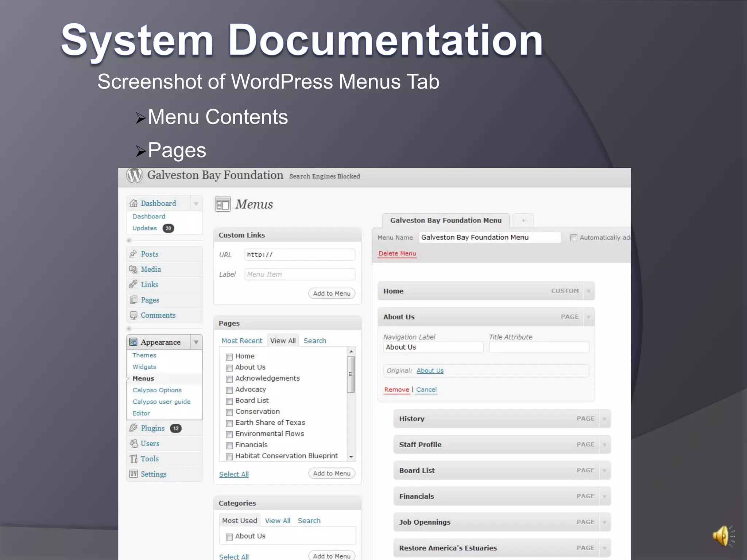
Task: Open Categories Most Used tab
Action: tap(240, 521)
